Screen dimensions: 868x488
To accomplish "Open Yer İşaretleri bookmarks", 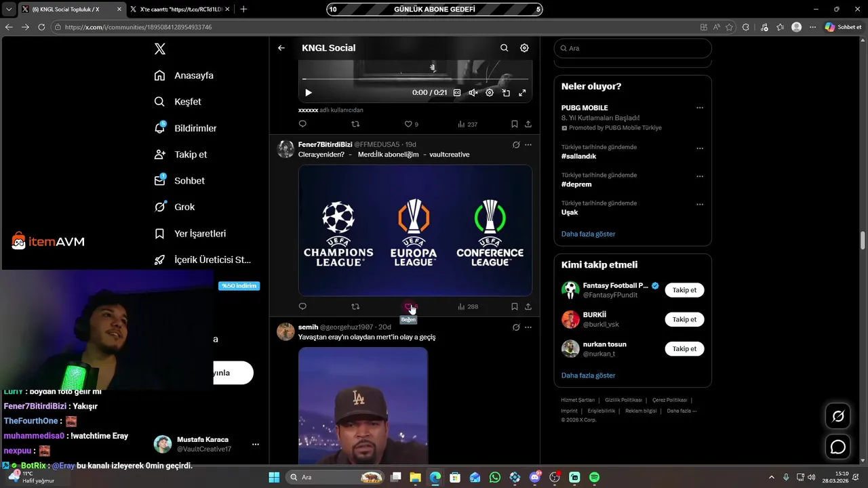I will tap(190, 233).
